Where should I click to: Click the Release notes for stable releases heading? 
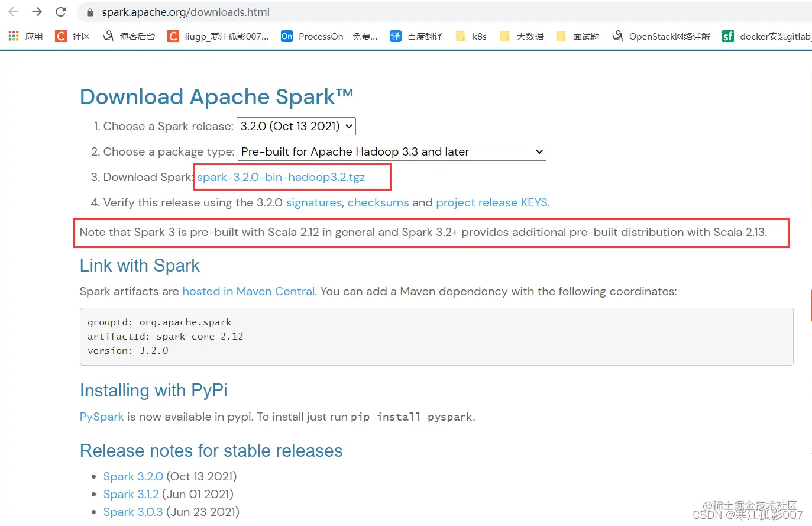coord(211,451)
